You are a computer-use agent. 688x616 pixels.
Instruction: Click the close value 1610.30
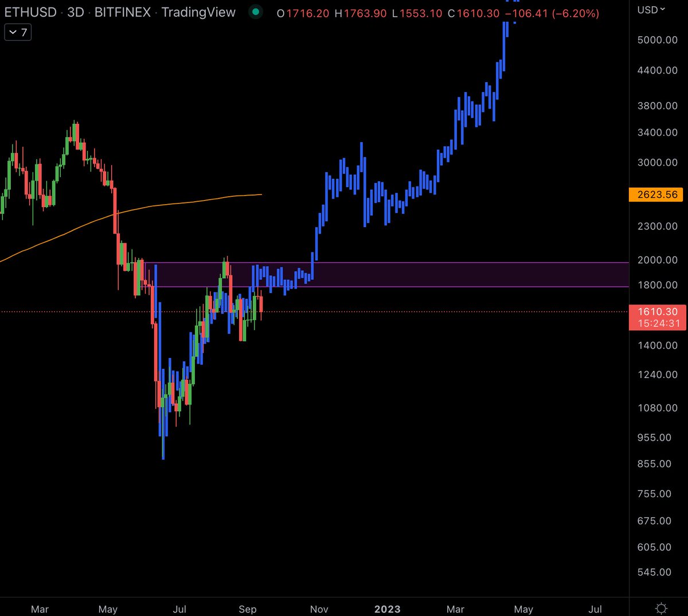(478, 13)
